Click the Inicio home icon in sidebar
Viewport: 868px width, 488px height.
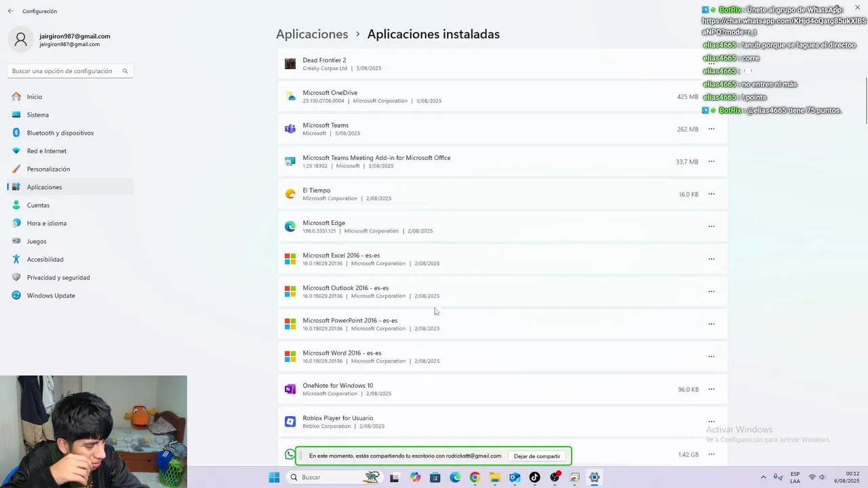tap(16, 97)
